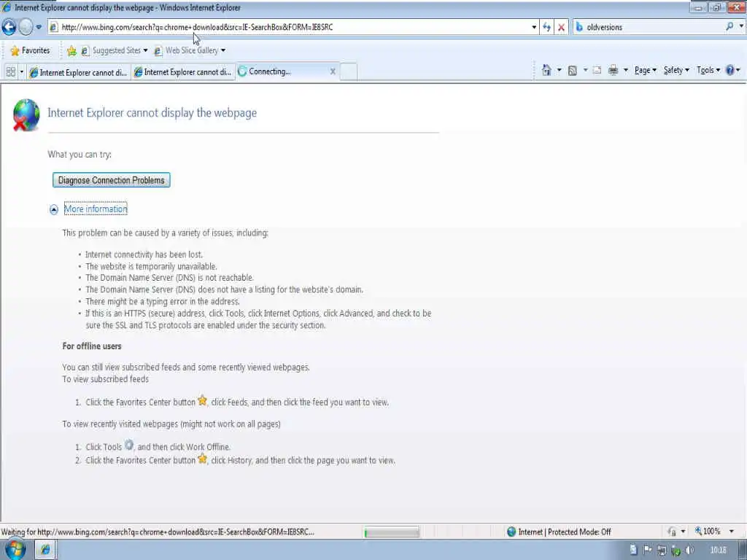Viewport: 747px width, 560px height.
Task: Select the Connecting... tab
Action: point(283,71)
